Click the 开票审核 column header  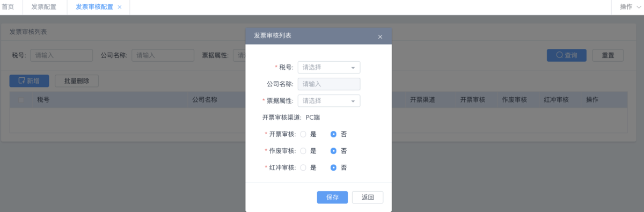click(473, 100)
